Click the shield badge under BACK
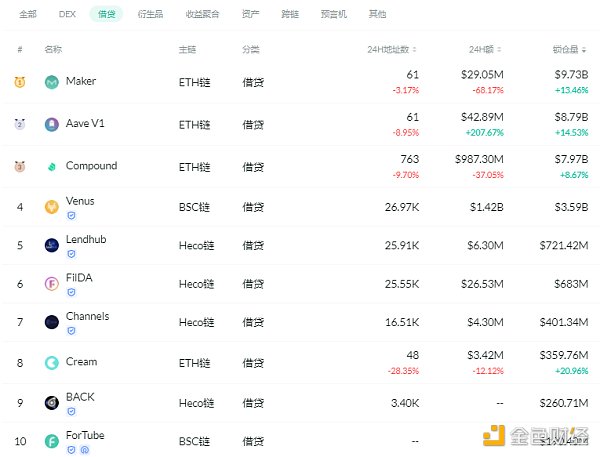 (71, 412)
